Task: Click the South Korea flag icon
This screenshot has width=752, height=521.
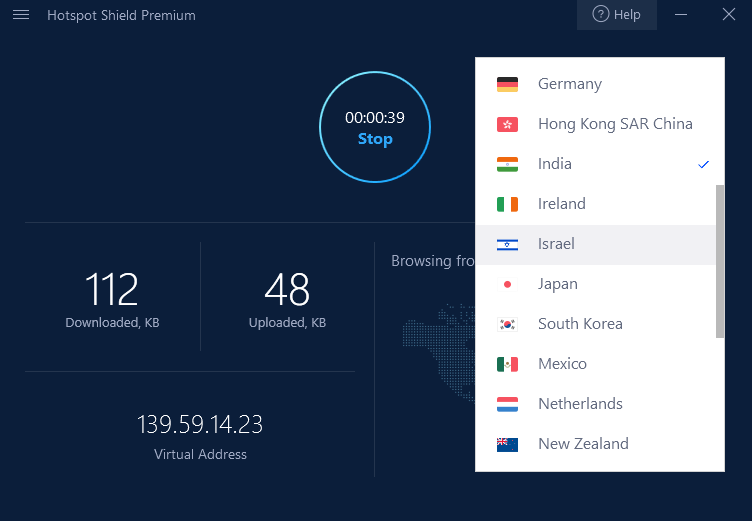Action: (x=507, y=324)
